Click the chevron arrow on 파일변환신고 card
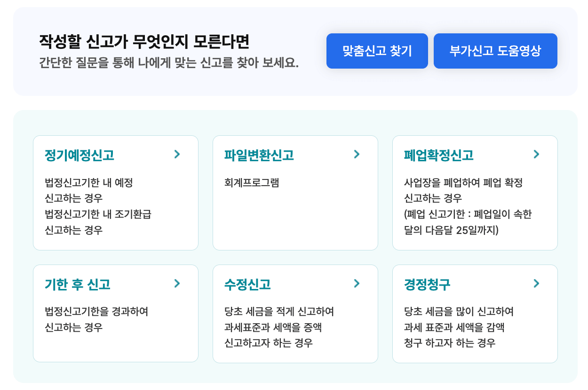The image size is (588, 390). [357, 154]
